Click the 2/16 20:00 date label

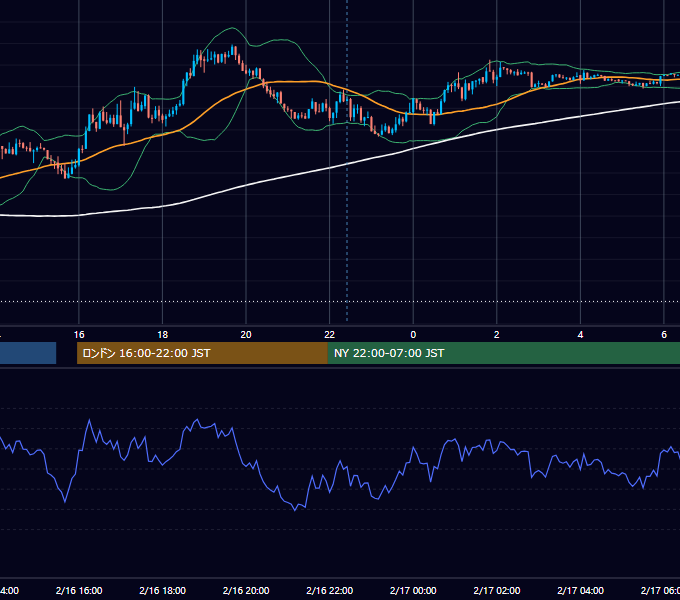pyautogui.click(x=246, y=590)
